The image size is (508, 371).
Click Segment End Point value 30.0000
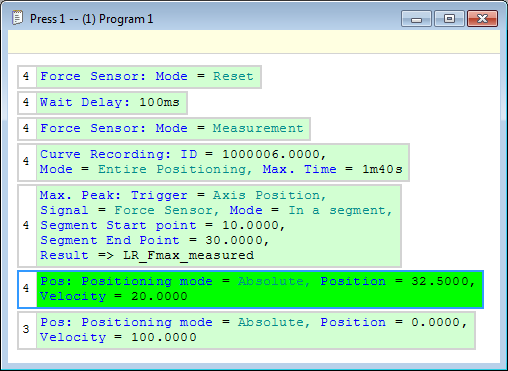click(234, 240)
